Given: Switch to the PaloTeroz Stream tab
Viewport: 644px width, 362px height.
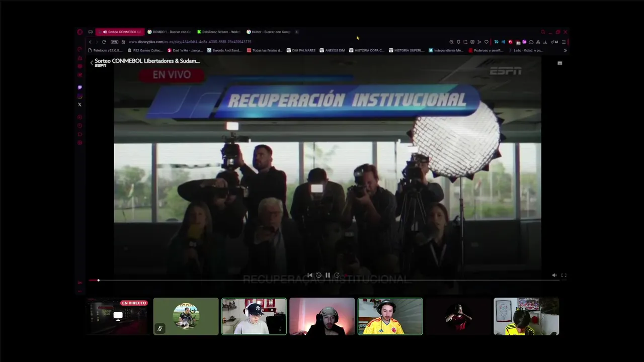Looking at the screenshot, I should [x=219, y=32].
